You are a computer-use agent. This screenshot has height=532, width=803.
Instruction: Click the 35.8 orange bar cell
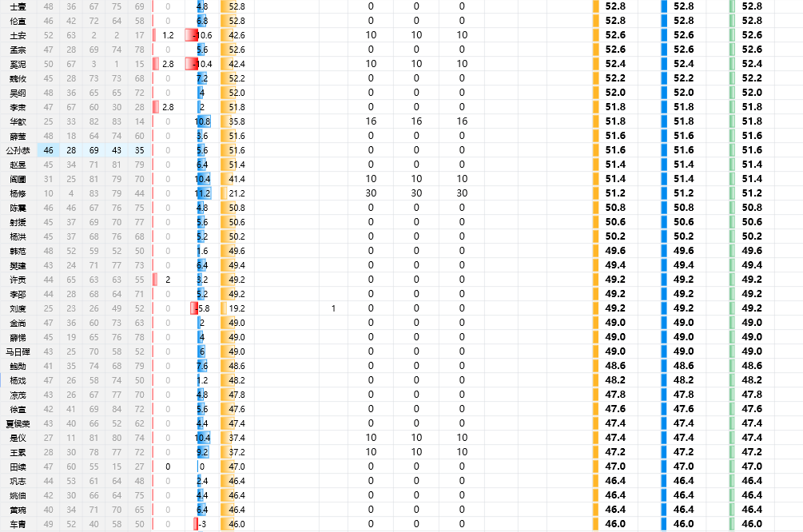(x=237, y=122)
